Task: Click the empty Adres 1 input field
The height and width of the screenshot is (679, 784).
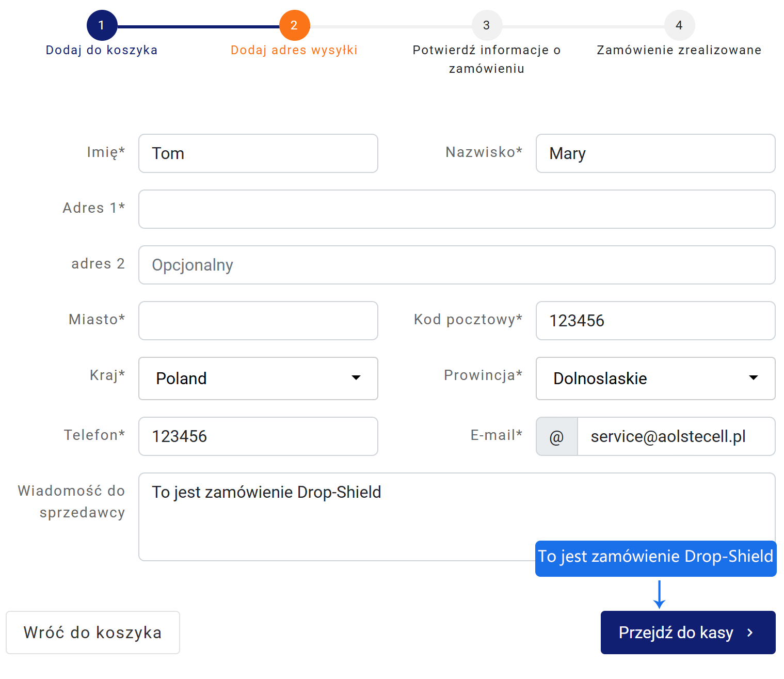Action: click(456, 209)
